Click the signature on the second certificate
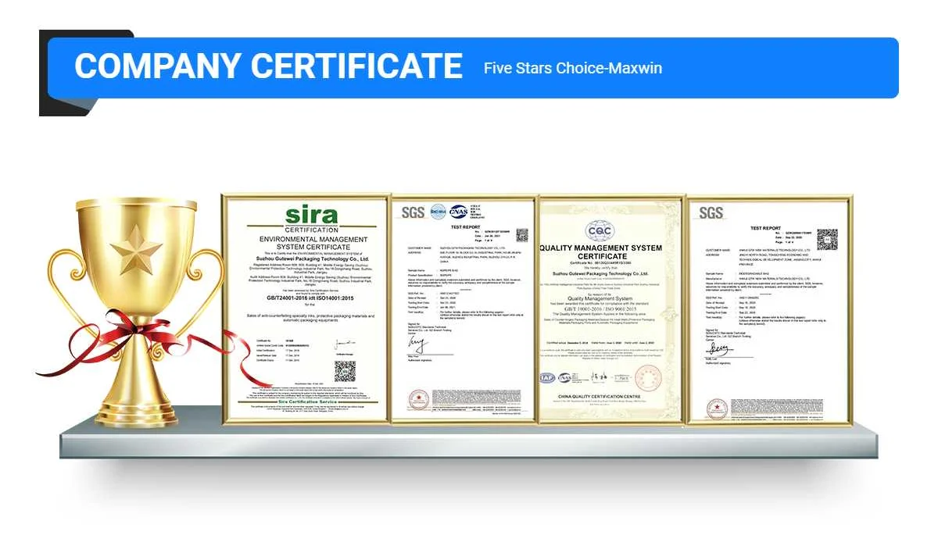Viewport: 938px width, 560px height. pyautogui.click(x=417, y=344)
